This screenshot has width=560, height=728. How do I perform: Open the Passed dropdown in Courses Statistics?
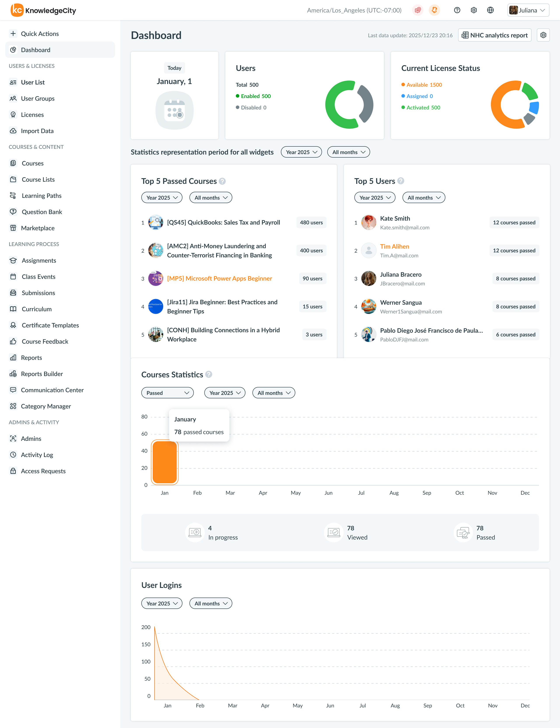tap(167, 393)
